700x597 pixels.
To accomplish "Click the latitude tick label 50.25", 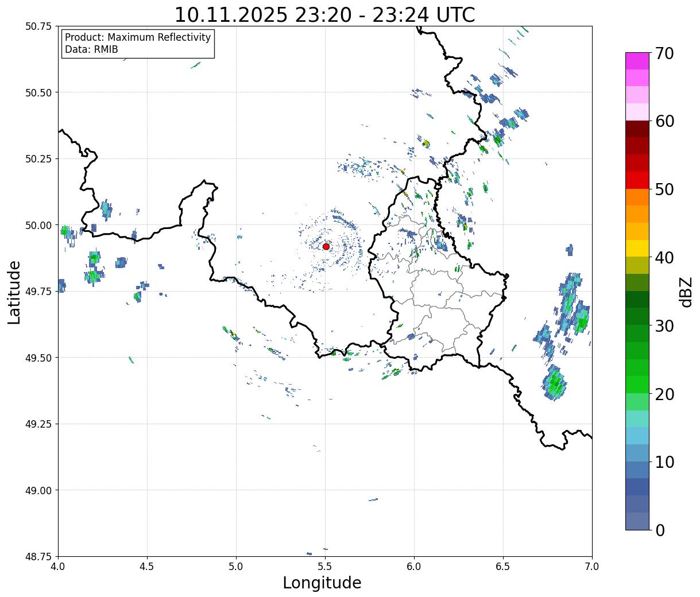I will (38, 159).
